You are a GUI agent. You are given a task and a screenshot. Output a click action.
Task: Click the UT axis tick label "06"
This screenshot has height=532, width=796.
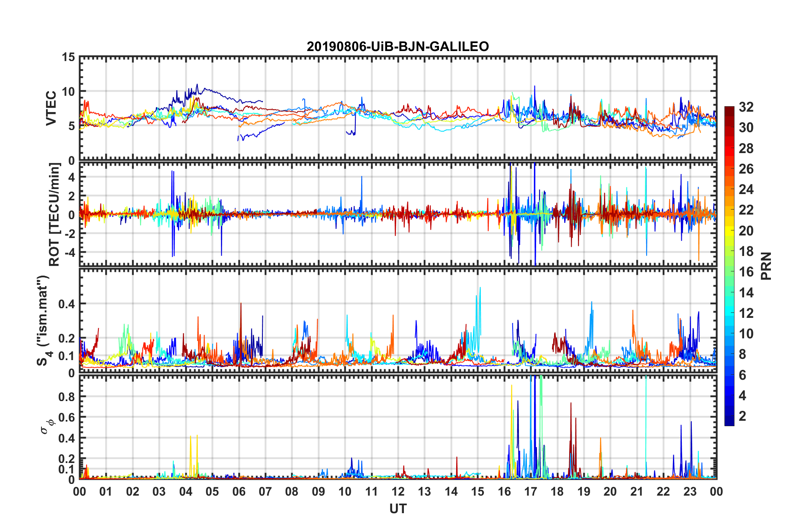click(239, 491)
